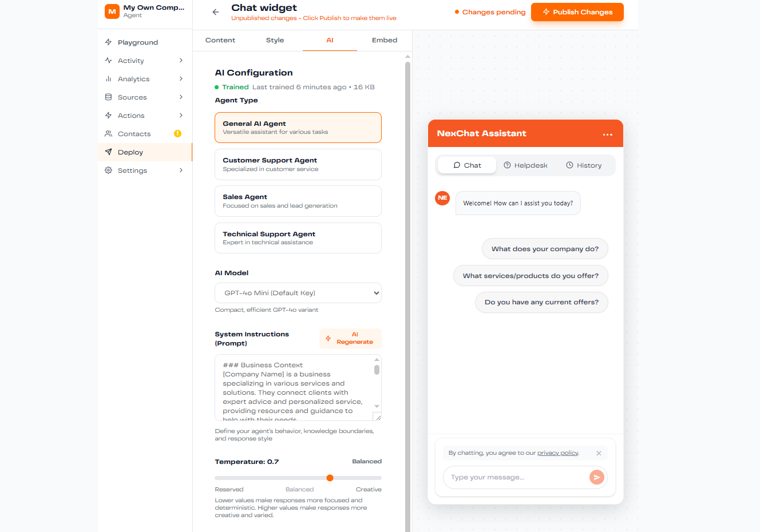Click the Publish Changes button
This screenshot has width=760, height=532.
coord(577,12)
